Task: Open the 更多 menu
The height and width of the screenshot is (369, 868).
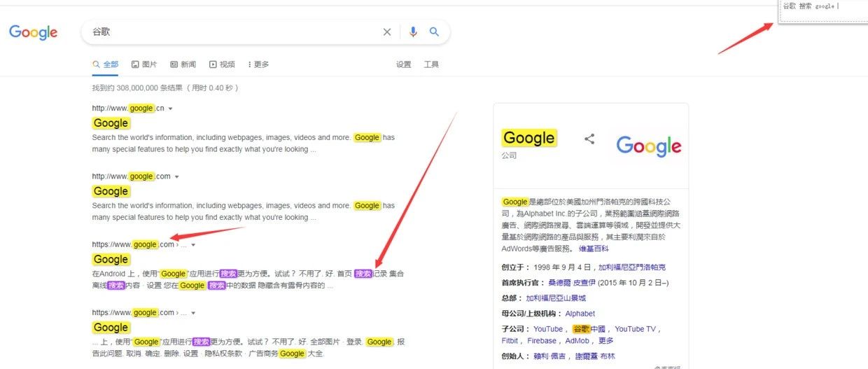Action: click(x=258, y=64)
